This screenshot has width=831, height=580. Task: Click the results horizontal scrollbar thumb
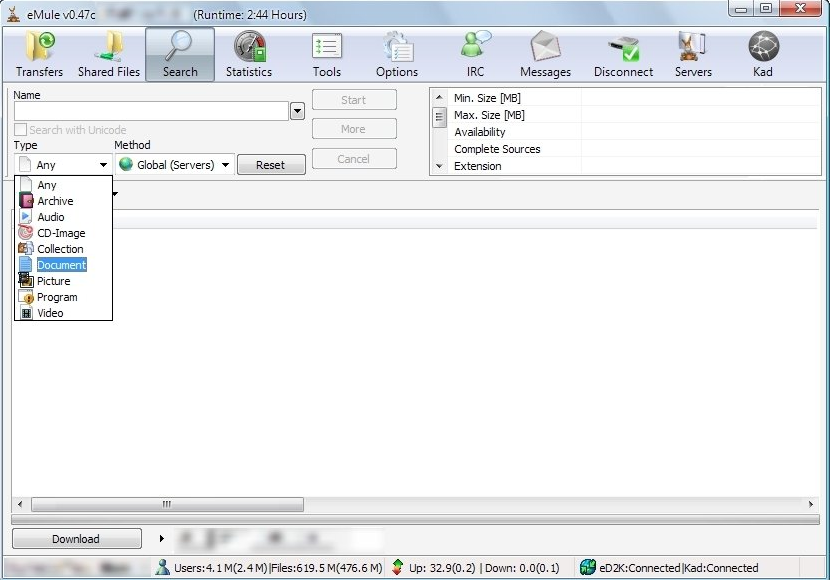tap(167, 504)
